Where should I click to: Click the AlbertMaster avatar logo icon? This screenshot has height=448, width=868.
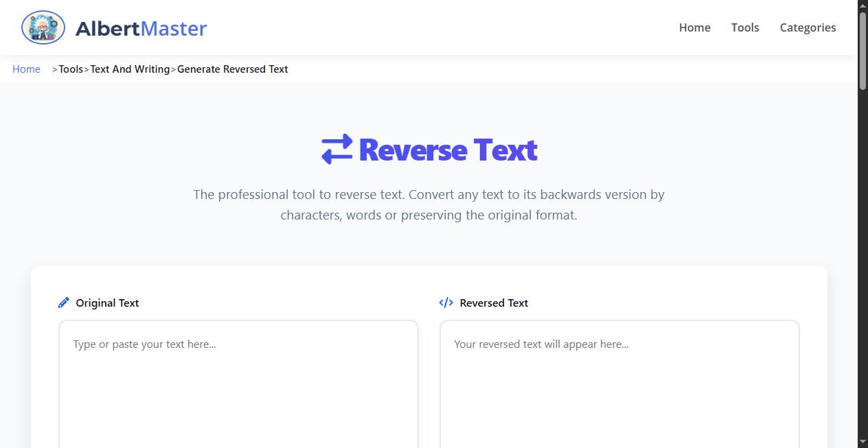pyautogui.click(x=43, y=27)
